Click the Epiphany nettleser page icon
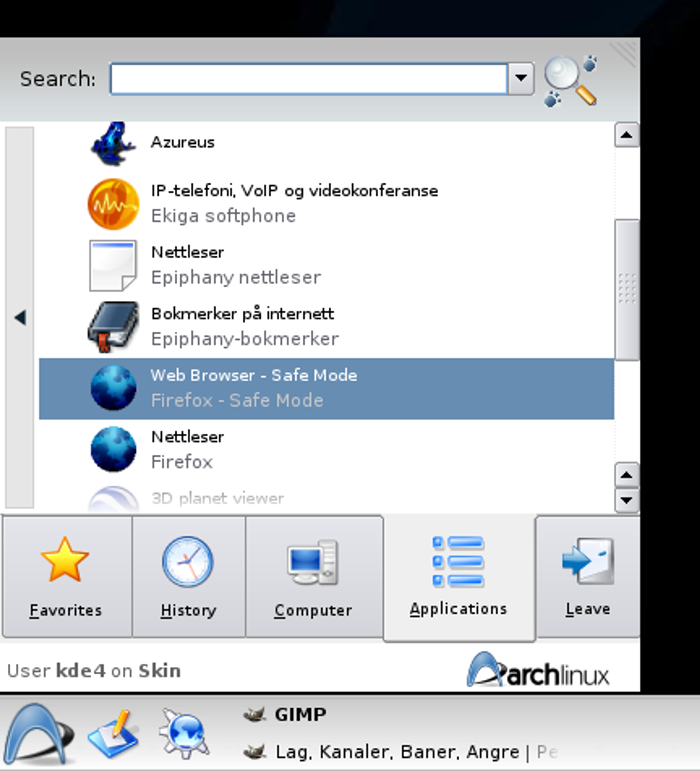Screen dimensions: 700x771 point(113,266)
